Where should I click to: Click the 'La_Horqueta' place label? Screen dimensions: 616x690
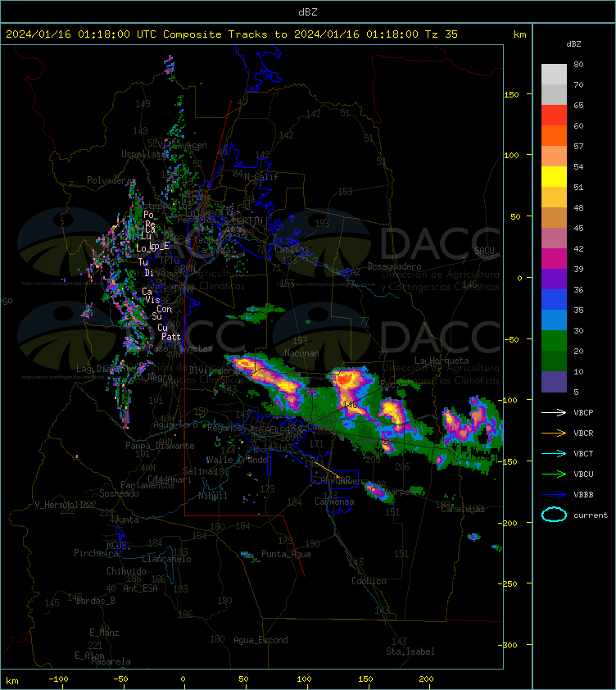point(442,361)
